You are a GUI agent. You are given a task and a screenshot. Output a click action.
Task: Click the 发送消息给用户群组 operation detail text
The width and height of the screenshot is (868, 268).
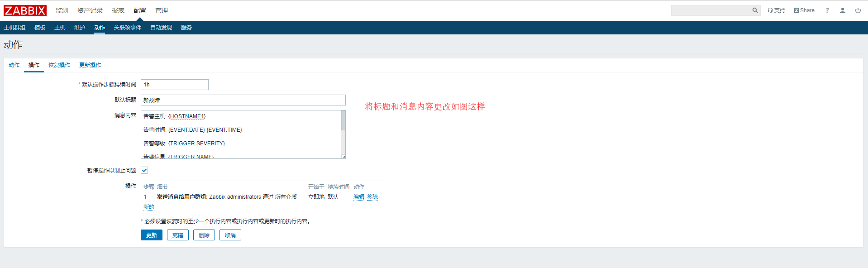(227, 197)
